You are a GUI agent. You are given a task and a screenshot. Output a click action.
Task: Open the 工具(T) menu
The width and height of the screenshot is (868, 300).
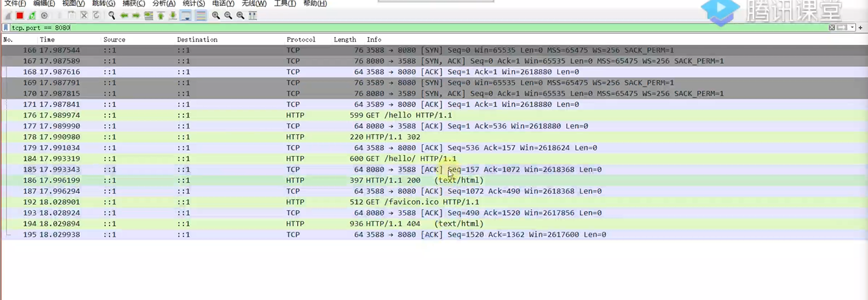285,4
